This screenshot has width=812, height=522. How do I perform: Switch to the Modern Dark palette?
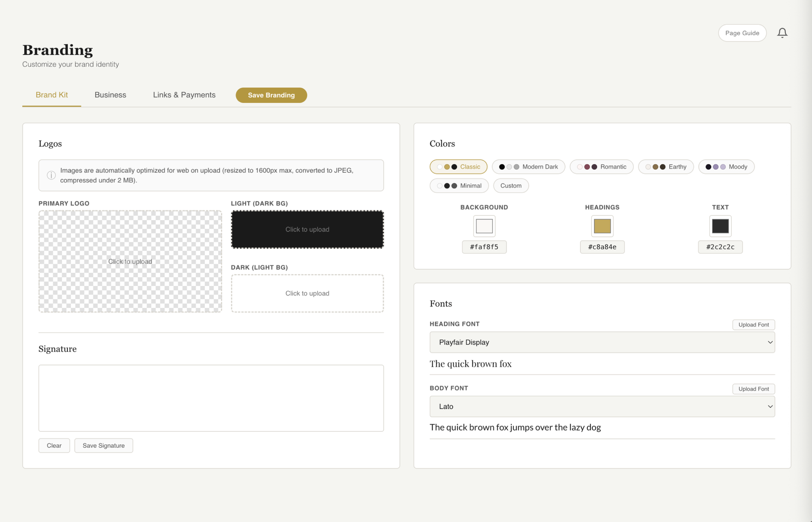click(528, 166)
